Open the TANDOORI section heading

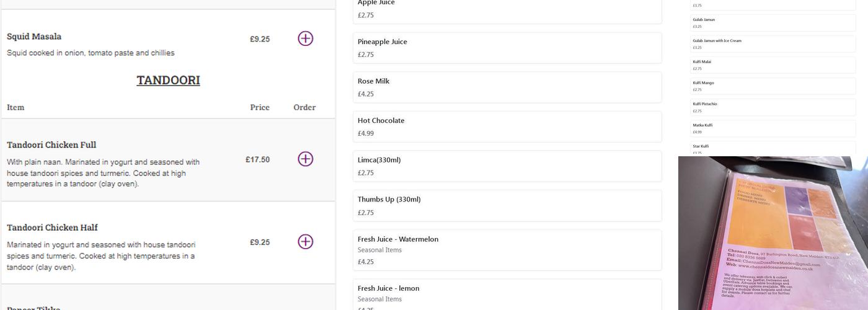click(168, 80)
